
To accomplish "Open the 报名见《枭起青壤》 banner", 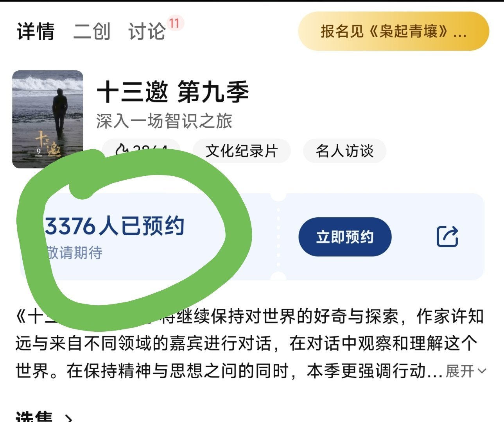I will coord(394,31).
